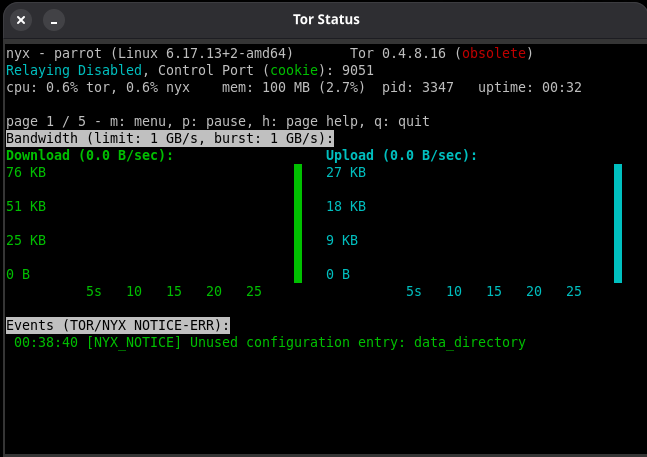Click the '27 KB' upload axis label
The height and width of the screenshot is (457, 647).
[346, 172]
